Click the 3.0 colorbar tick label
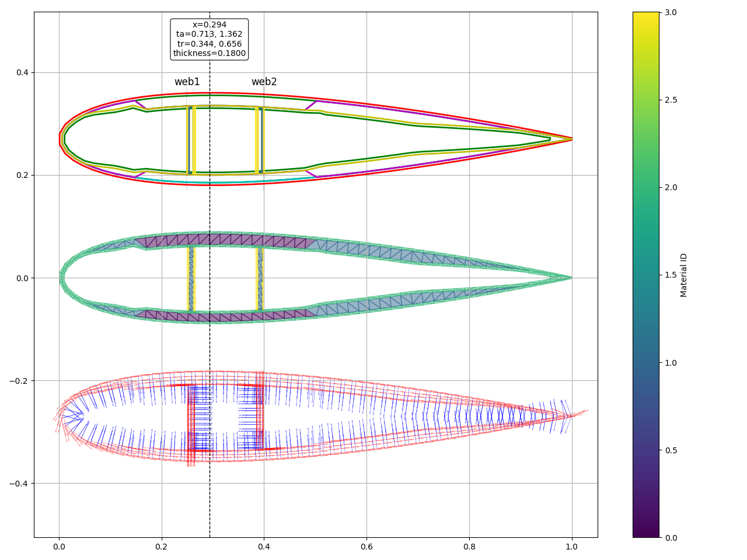 point(671,12)
